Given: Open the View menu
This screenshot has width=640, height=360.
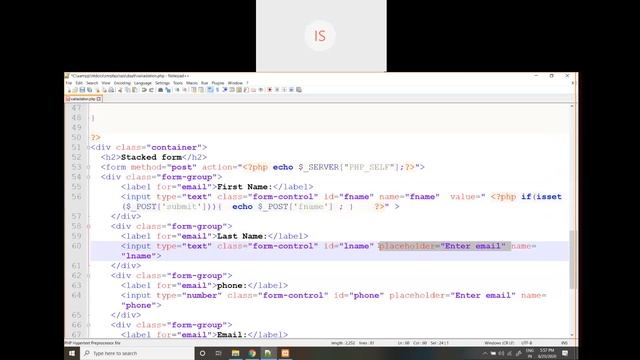Looking at the screenshot, I should [x=106, y=83].
